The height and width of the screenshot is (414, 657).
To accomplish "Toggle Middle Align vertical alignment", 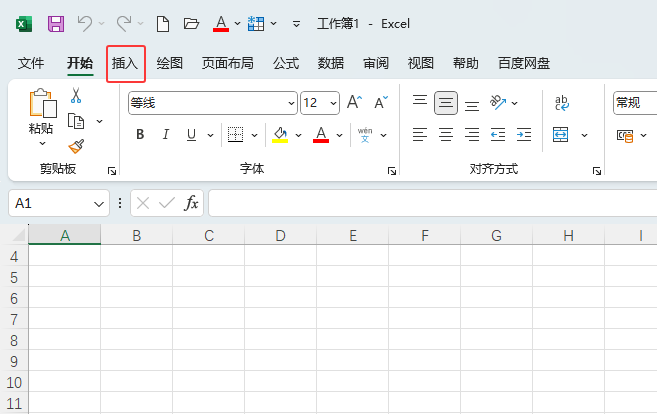I will (446, 103).
